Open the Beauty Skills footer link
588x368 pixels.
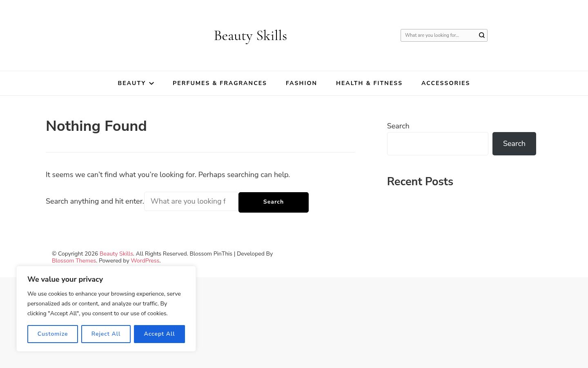tap(116, 254)
